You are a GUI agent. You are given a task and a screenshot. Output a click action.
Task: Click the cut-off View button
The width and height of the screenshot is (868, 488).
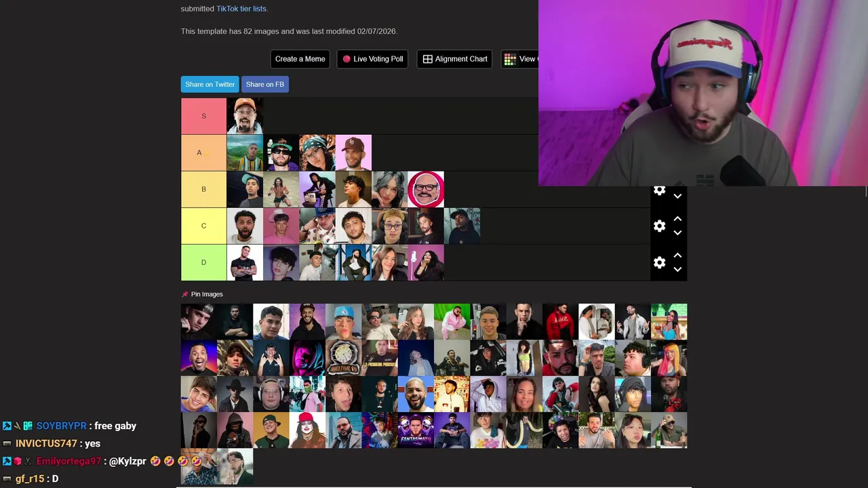(x=519, y=59)
